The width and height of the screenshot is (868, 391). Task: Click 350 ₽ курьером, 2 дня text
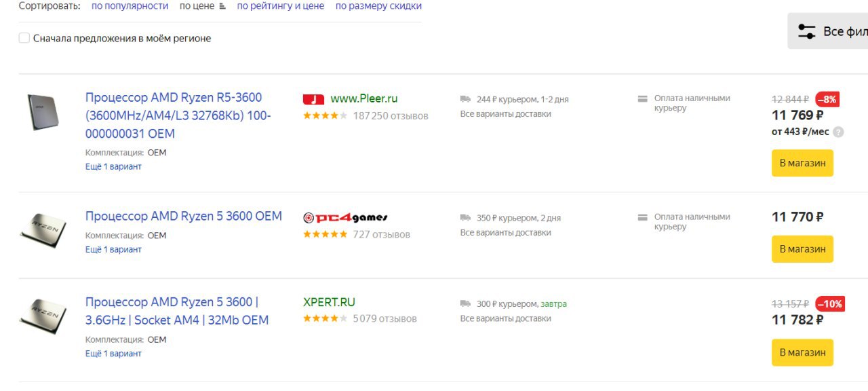(519, 218)
